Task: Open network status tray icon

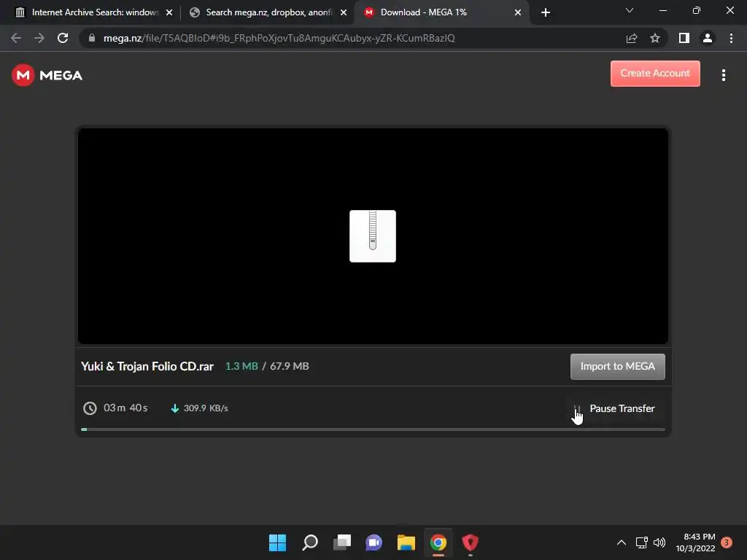Action: (642, 542)
